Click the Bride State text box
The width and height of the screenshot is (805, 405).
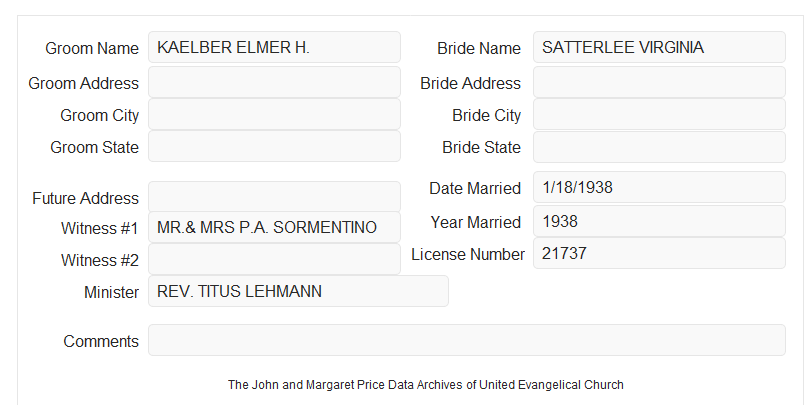pyautogui.click(x=659, y=147)
